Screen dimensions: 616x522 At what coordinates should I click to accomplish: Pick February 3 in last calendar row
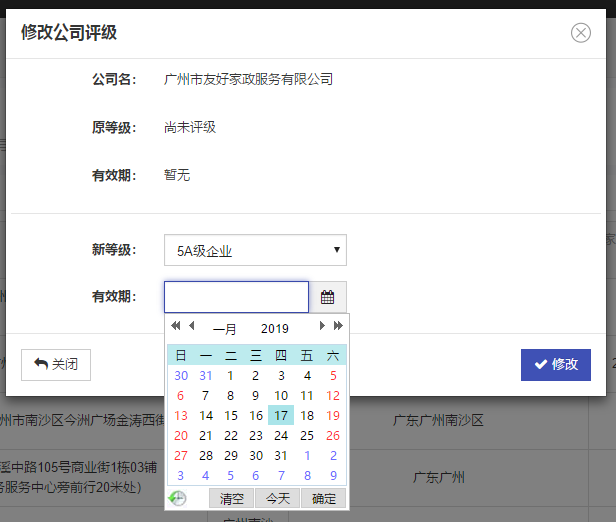tap(181, 475)
